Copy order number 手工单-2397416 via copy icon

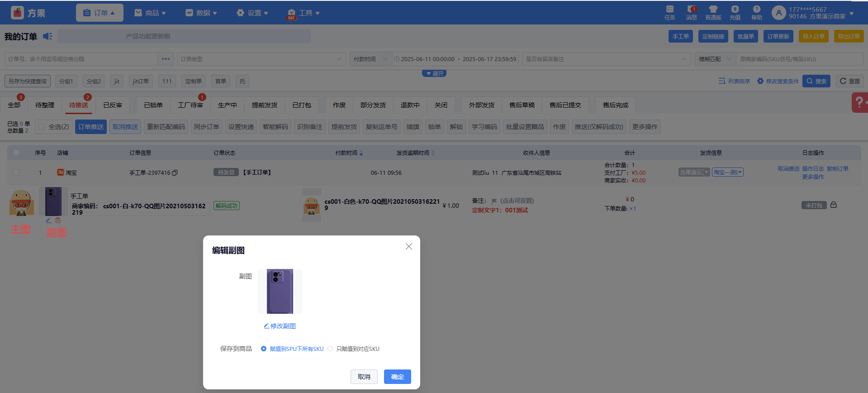175,173
